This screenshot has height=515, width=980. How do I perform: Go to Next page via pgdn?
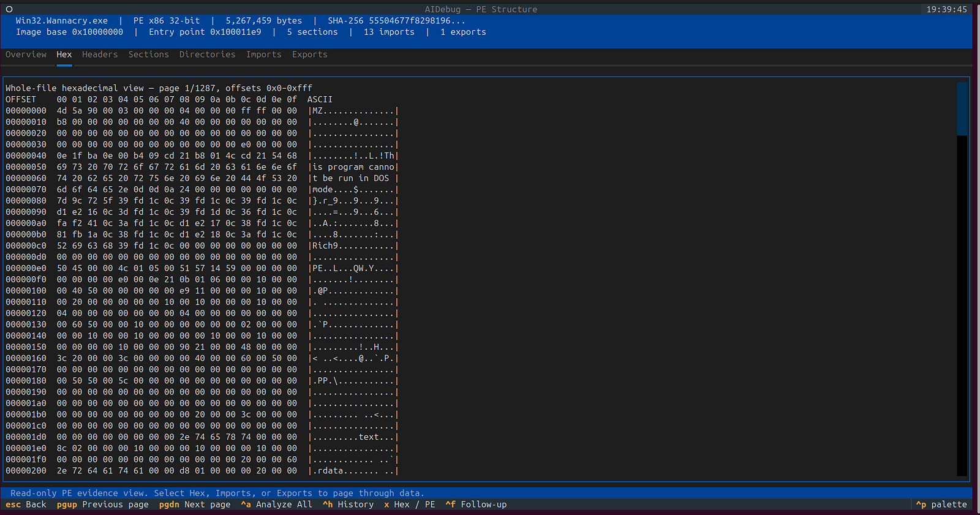[195, 505]
